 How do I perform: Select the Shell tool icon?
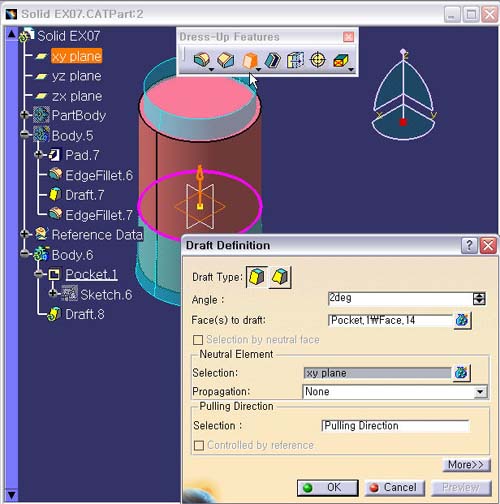tap(272, 61)
